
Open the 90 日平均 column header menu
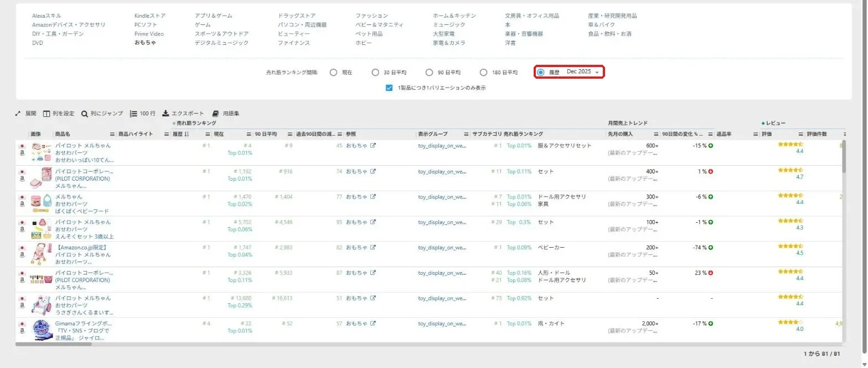point(290,134)
